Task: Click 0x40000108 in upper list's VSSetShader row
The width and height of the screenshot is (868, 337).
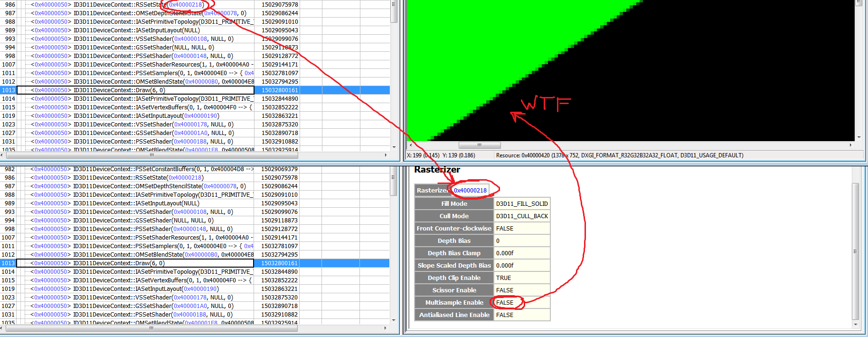Action: pos(190,39)
